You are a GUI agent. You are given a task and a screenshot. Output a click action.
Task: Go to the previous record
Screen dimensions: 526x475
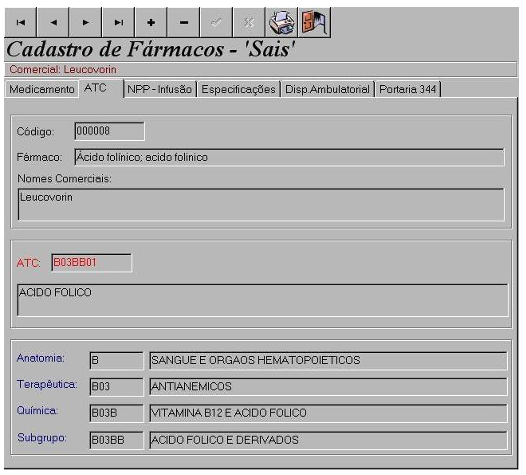53,22
